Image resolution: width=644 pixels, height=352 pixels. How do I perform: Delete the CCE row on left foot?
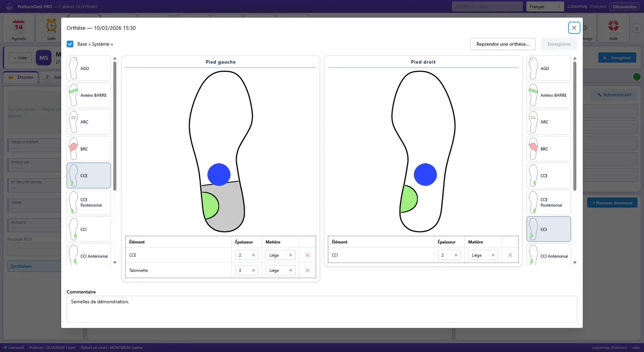point(308,255)
